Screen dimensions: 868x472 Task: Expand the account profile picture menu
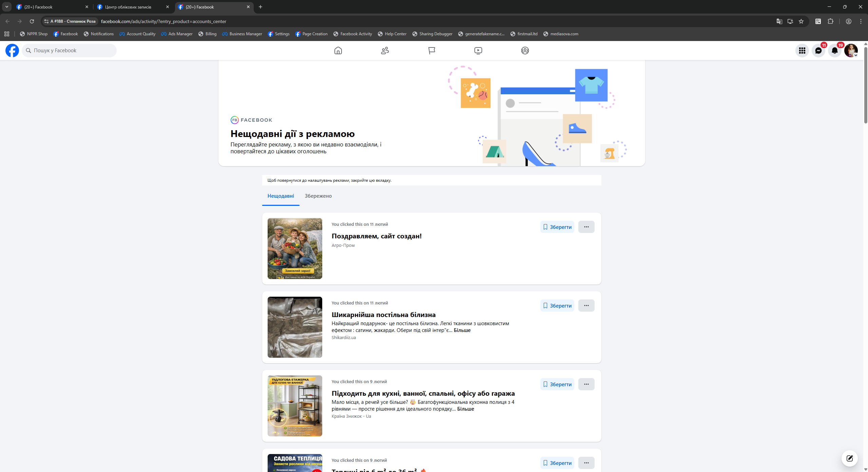[x=851, y=51]
